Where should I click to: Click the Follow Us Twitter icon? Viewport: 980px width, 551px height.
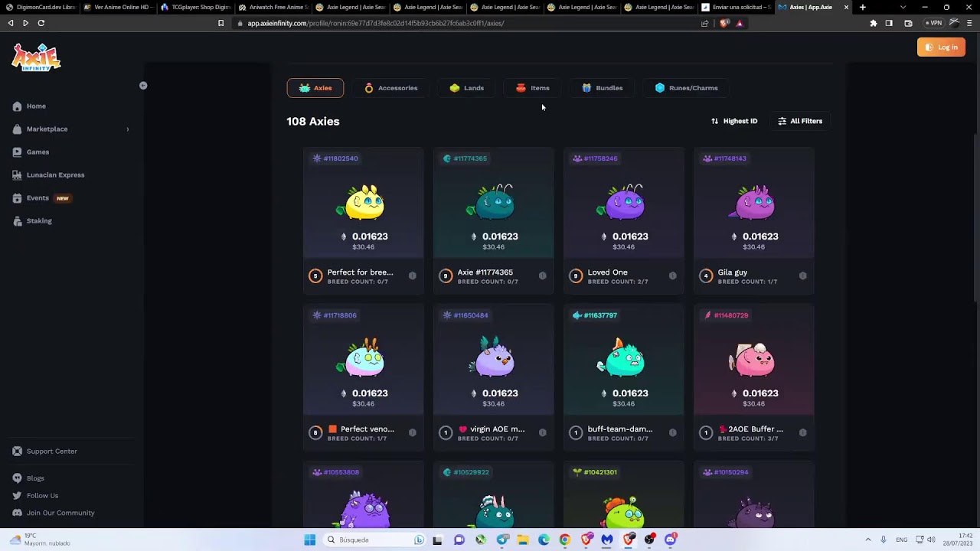(17, 496)
